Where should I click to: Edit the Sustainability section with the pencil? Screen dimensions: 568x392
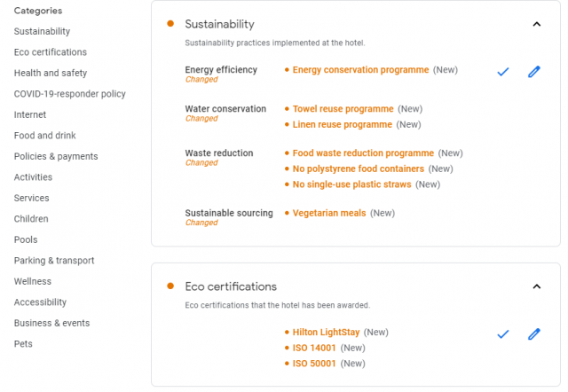click(533, 72)
